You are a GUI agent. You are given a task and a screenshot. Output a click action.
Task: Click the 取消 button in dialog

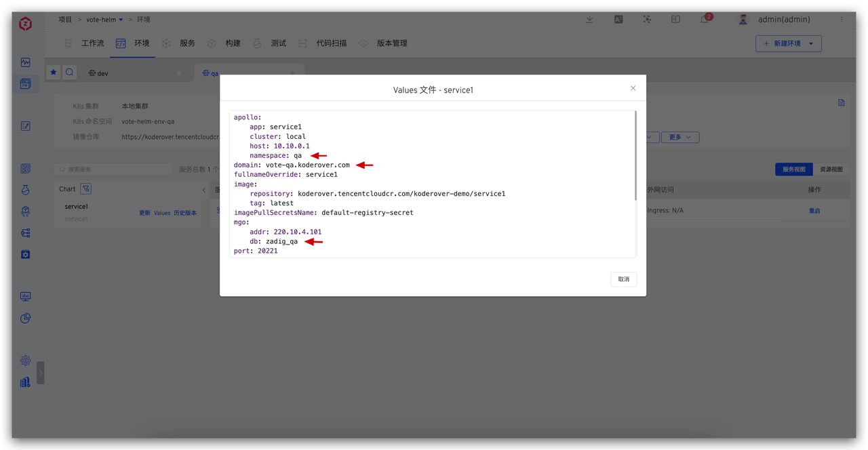pos(623,279)
